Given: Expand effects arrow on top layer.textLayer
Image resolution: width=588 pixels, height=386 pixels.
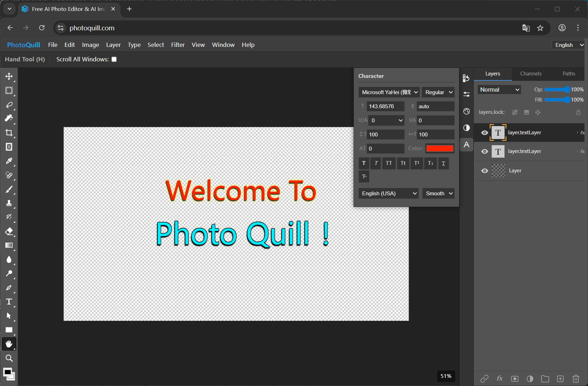Looking at the screenshot, I should click(x=577, y=133).
